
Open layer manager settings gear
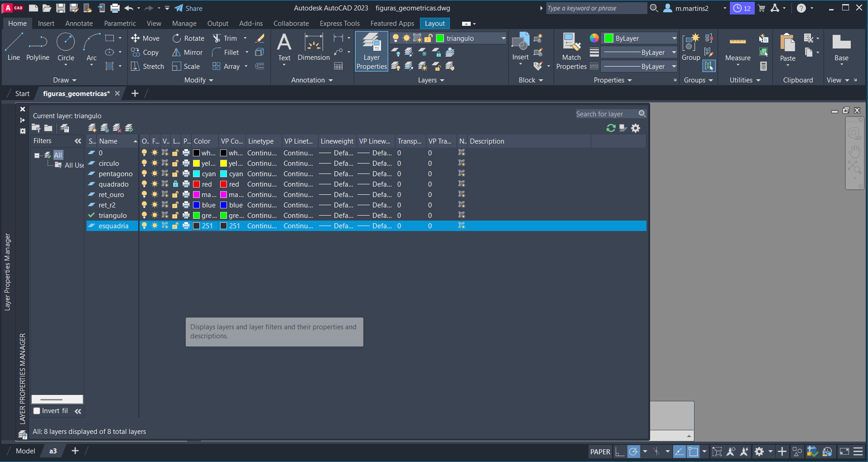(636, 128)
